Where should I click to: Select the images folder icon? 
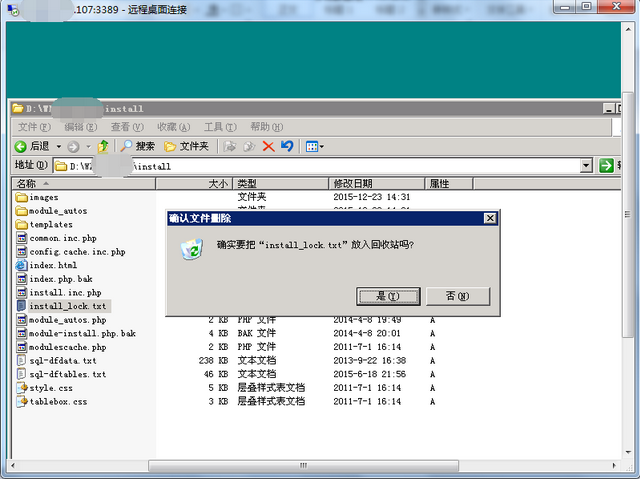coord(22,198)
